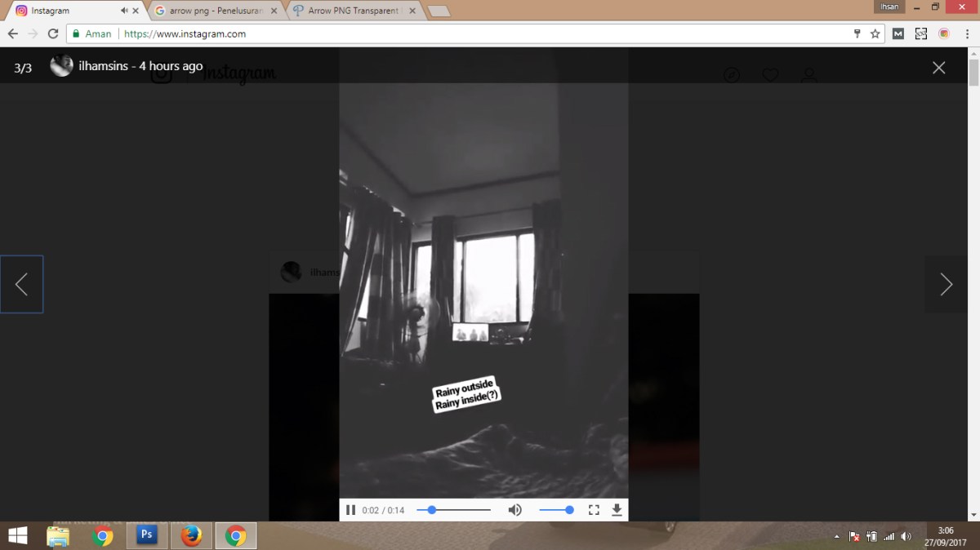Expand the next story with the right arrow
Viewport: 980px width, 550px height.
[x=946, y=284]
